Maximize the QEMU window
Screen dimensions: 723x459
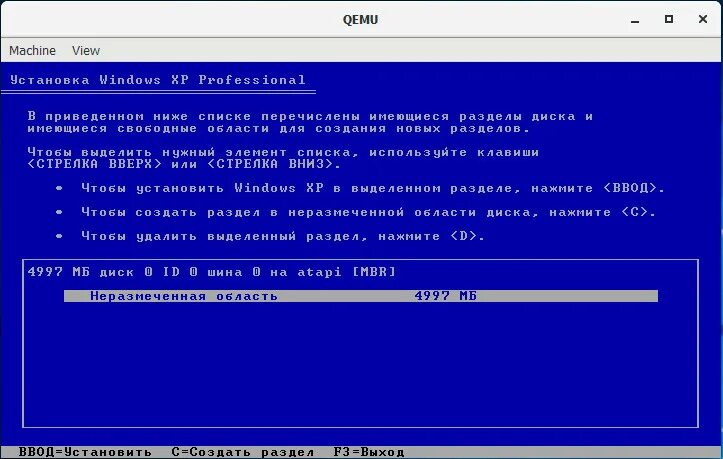coord(669,19)
